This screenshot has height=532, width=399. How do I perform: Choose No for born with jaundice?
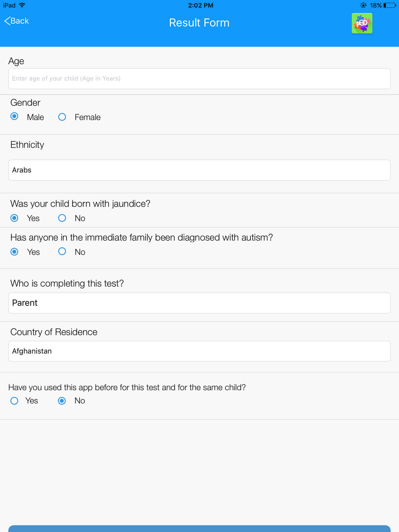tap(62, 218)
